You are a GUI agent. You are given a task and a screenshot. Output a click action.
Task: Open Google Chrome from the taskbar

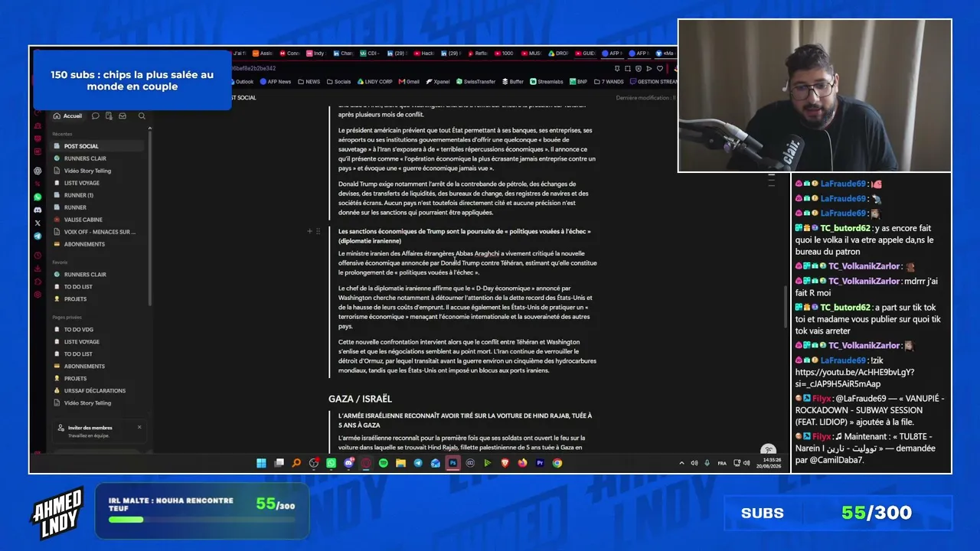click(557, 463)
